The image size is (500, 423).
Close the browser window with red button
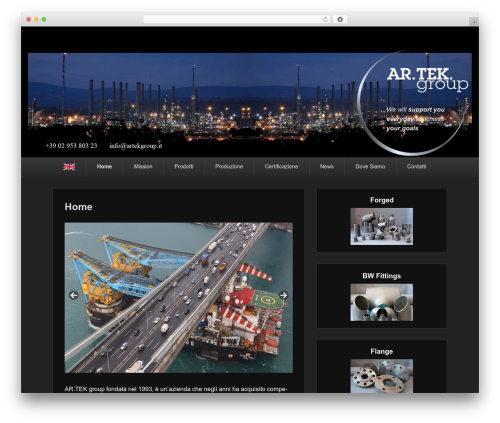point(29,19)
